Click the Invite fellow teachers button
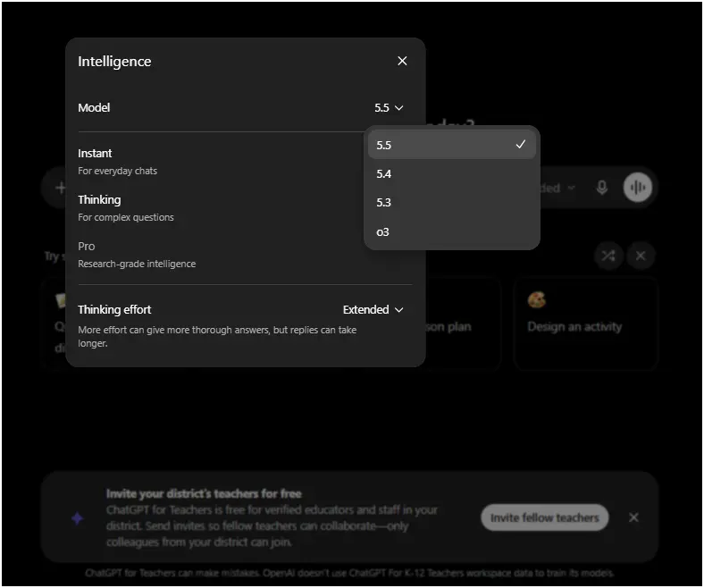The image size is (704, 588). (x=545, y=517)
